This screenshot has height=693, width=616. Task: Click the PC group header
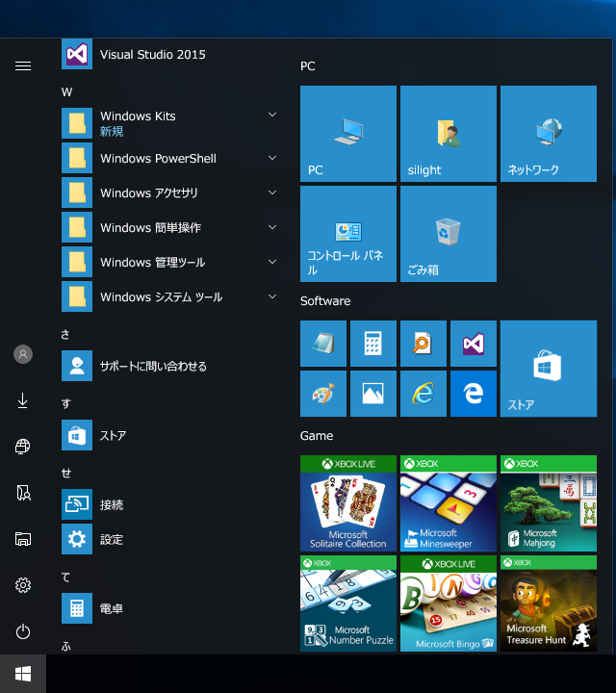308,66
